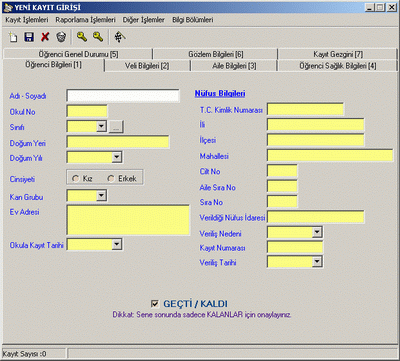Screen dimensions: 400x361
Task: Open the Kayıt İşlemleri menu
Action: (x=27, y=20)
